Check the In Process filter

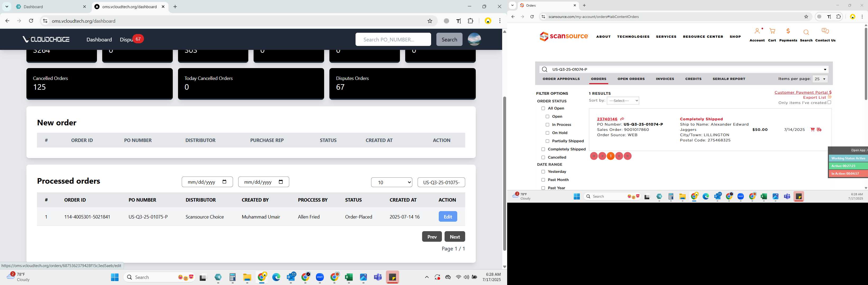tap(547, 125)
